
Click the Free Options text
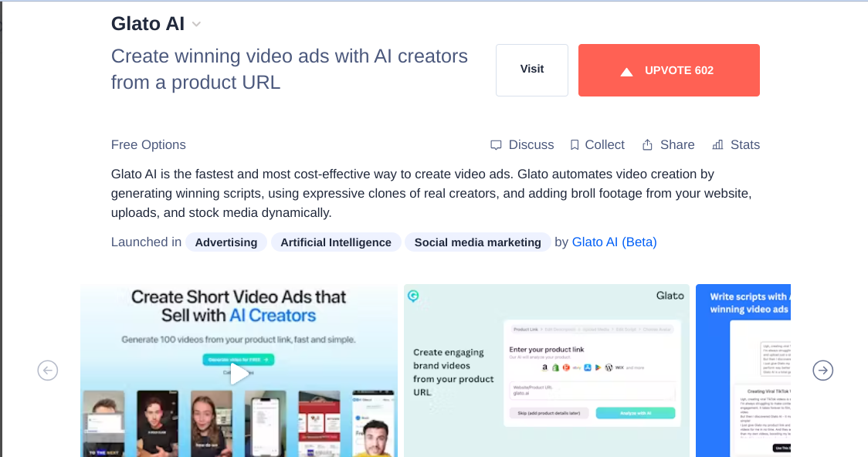pos(148,145)
